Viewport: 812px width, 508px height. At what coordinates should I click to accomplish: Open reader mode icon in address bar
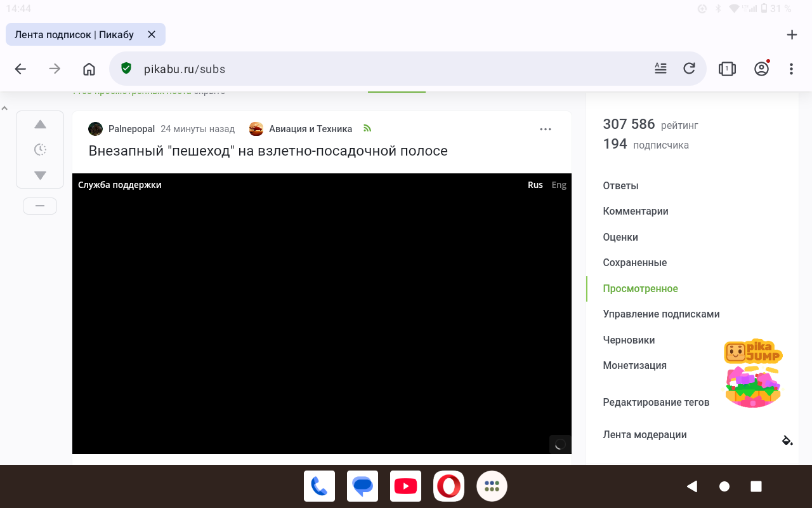pos(660,69)
